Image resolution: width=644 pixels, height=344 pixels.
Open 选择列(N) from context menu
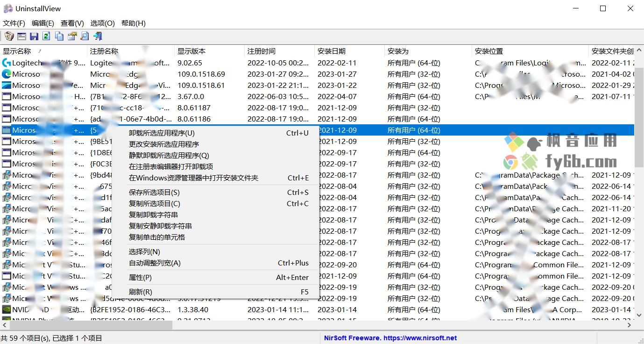[x=215, y=252]
